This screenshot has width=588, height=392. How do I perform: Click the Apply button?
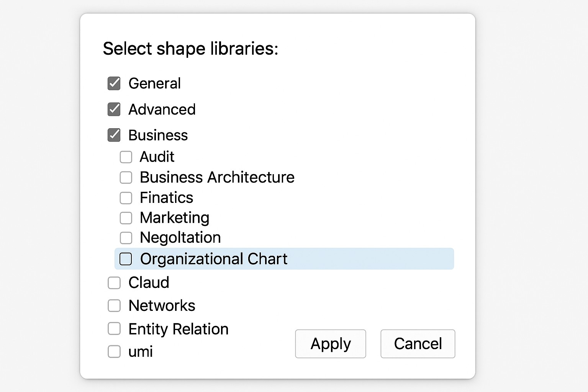tap(330, 344)
